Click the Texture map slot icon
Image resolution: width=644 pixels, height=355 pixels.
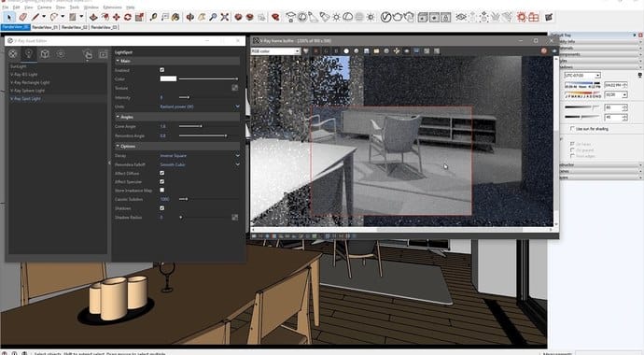235,88
